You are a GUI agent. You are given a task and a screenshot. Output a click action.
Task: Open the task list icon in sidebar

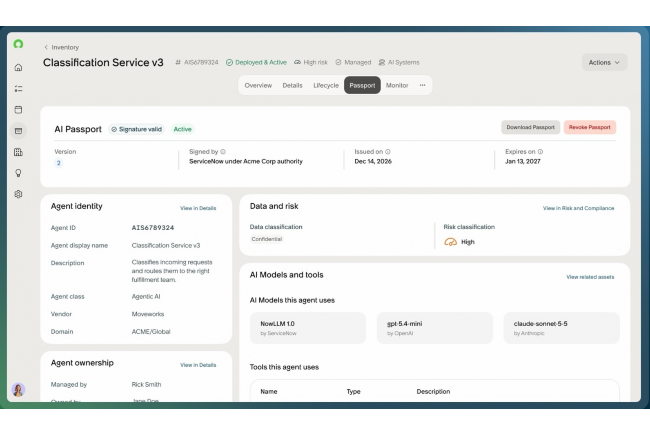[18, 89]
